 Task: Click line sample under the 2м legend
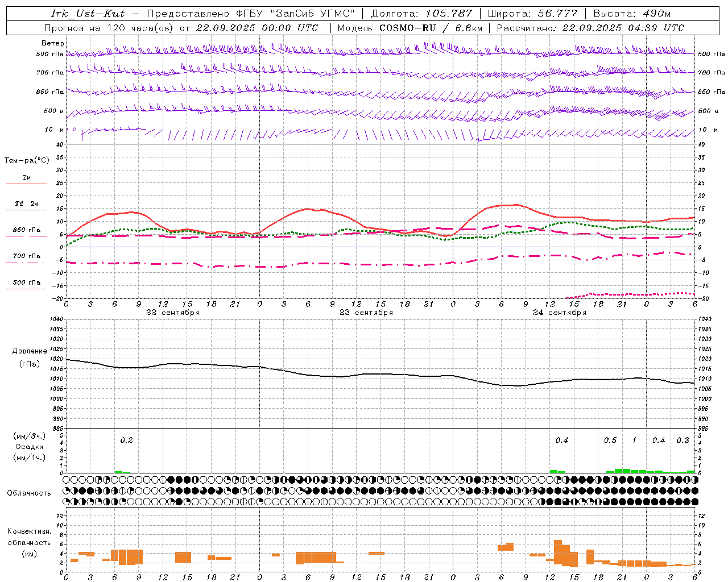tap(26, 184)
